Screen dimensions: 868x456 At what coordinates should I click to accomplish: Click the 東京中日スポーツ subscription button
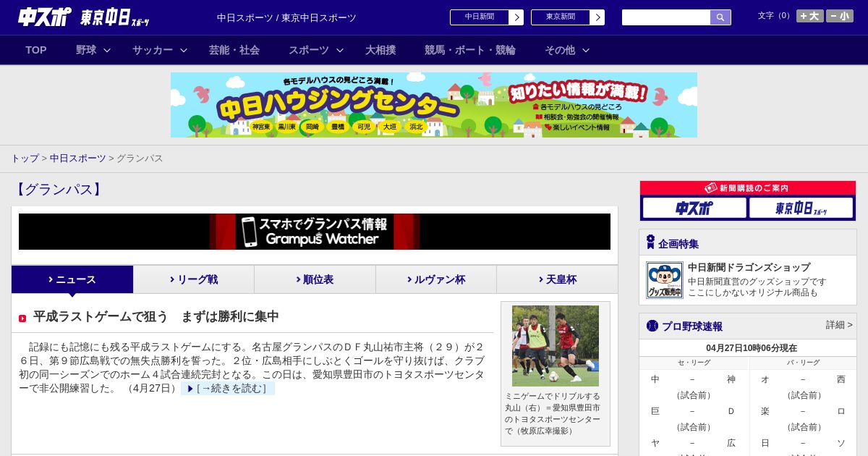point(801,208)
